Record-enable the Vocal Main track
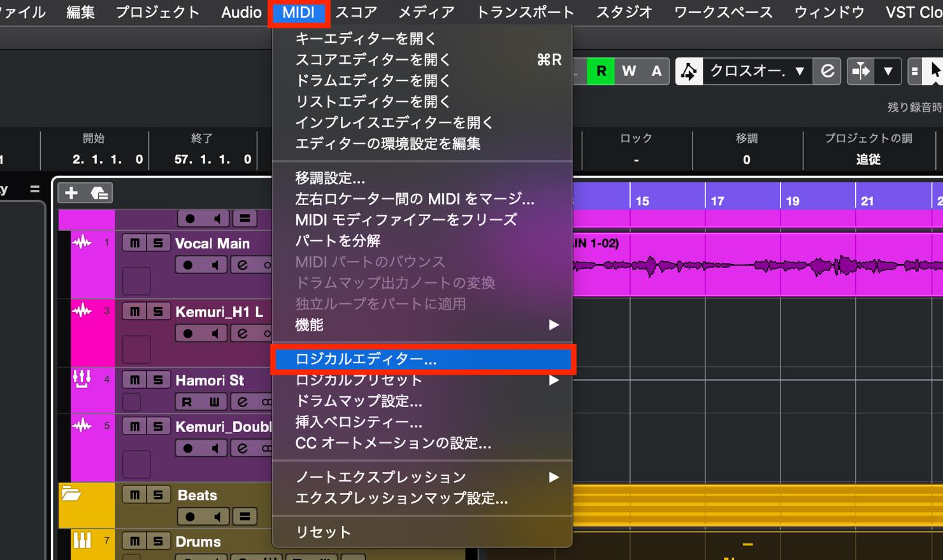 coord(188,265)
